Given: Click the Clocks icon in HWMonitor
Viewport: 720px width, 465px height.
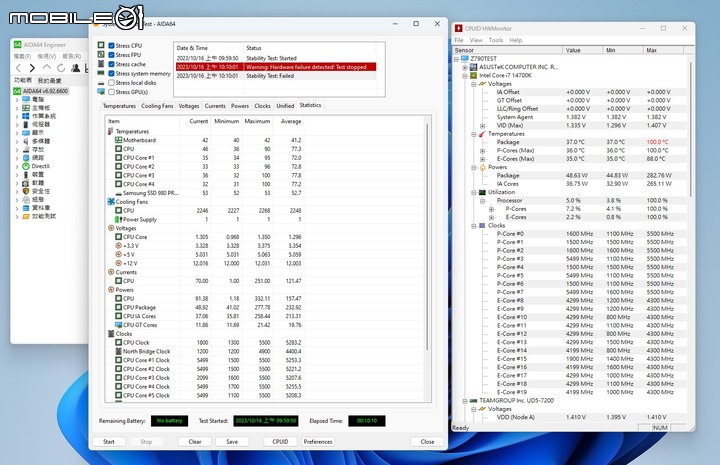Looking at the screenshot, I should 482,226.
